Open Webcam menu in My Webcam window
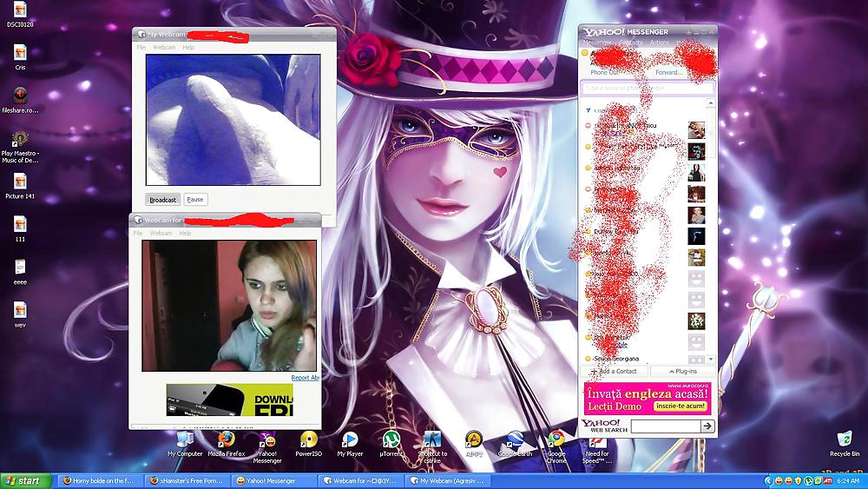The height and width of the screenshot is (489, 868). 164,48
